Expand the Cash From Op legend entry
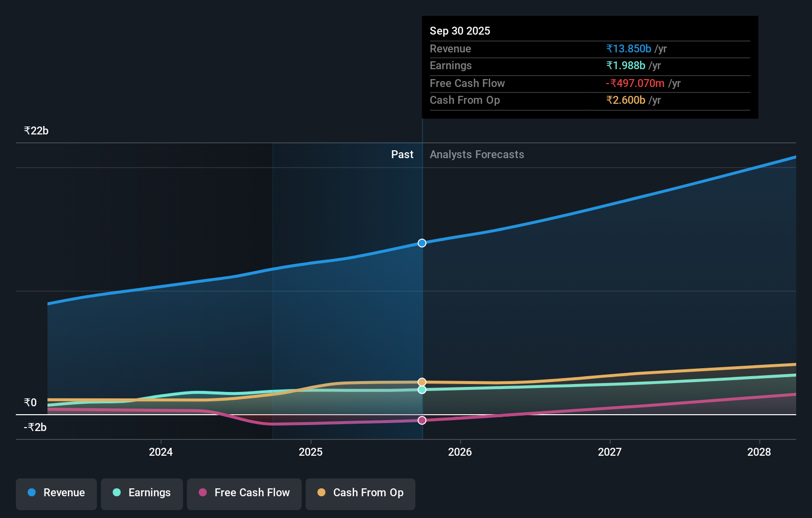 (x=360, y=493)
